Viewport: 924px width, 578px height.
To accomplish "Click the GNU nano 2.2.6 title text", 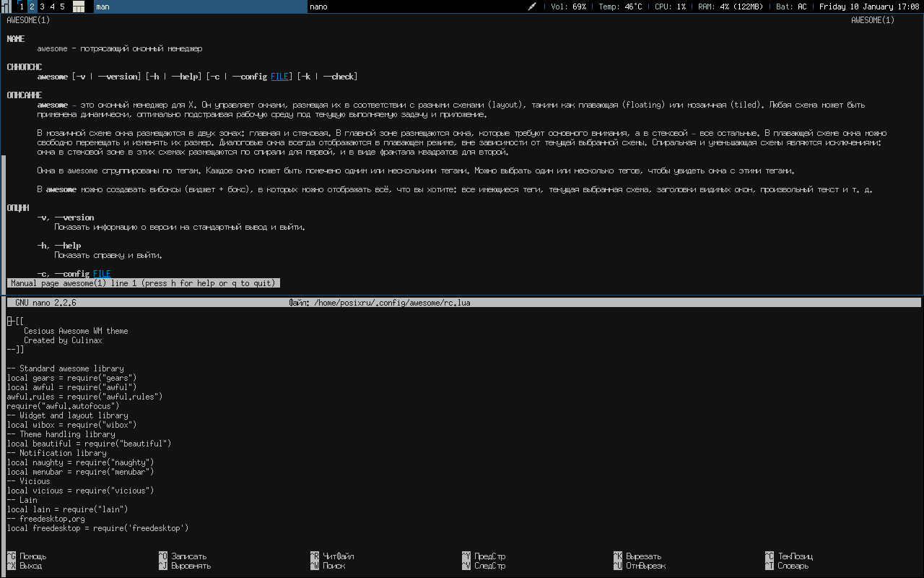I will pos(45,303).
